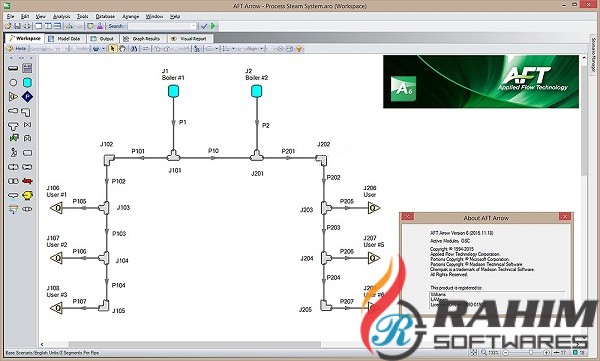Click the J201 junction label
600x361 pixels.
point(257,174)
